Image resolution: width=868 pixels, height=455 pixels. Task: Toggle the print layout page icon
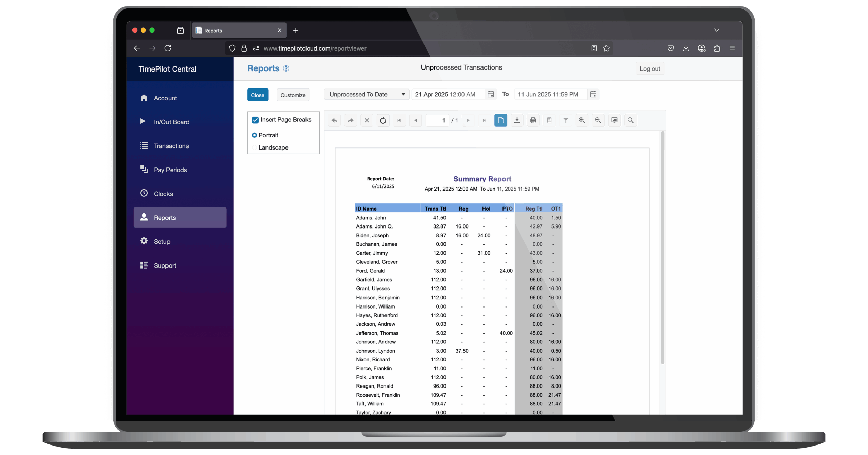tap(500, 120)
